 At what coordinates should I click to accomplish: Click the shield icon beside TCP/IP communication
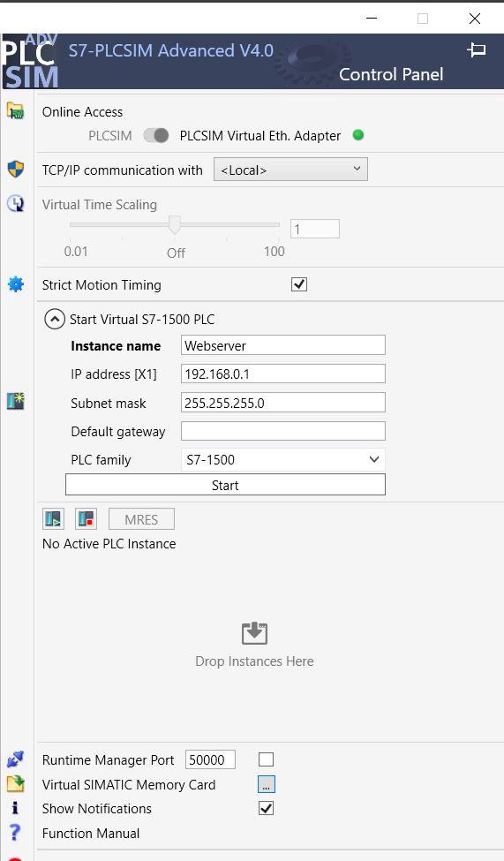15,170
